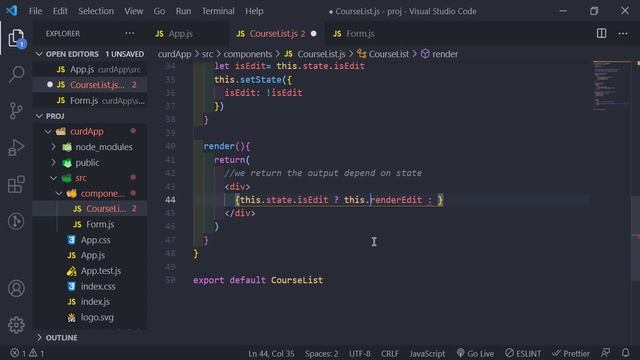Open App.js in the src file tree
Image resolution: width=640 pixels, height=360 pixels.
(x=90, y=255)
